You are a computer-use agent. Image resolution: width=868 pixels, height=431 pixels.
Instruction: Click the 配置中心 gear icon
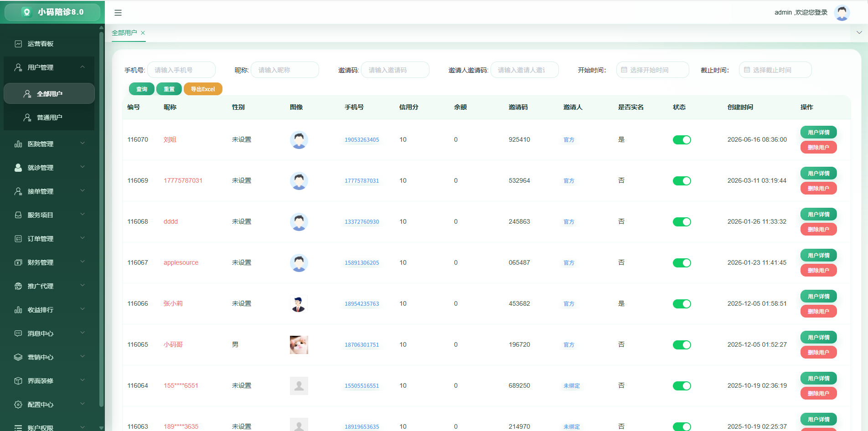click(x=18, y=405)
